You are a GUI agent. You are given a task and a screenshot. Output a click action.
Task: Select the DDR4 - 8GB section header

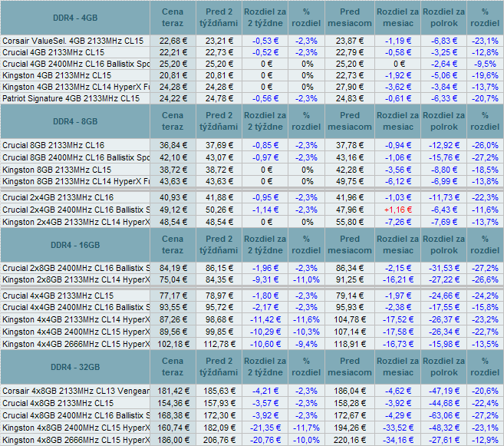click(x=75, y=121)
